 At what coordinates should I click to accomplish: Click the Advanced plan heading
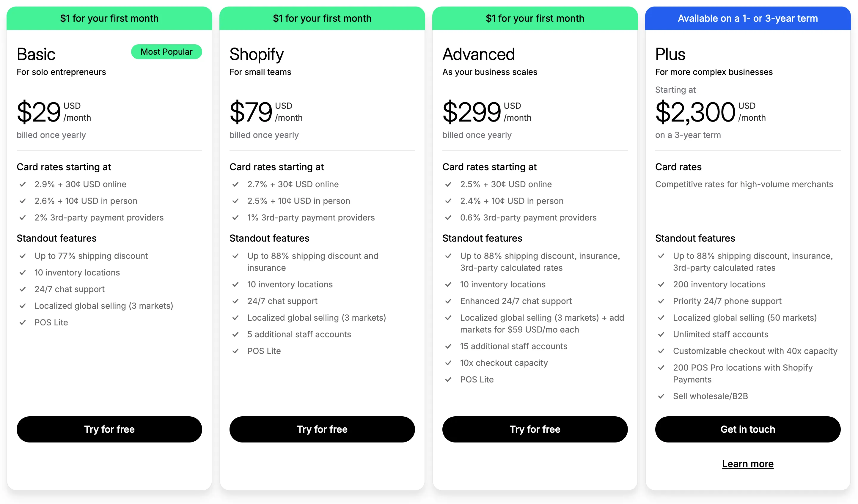pyautogui.click(x=478, y=54)
